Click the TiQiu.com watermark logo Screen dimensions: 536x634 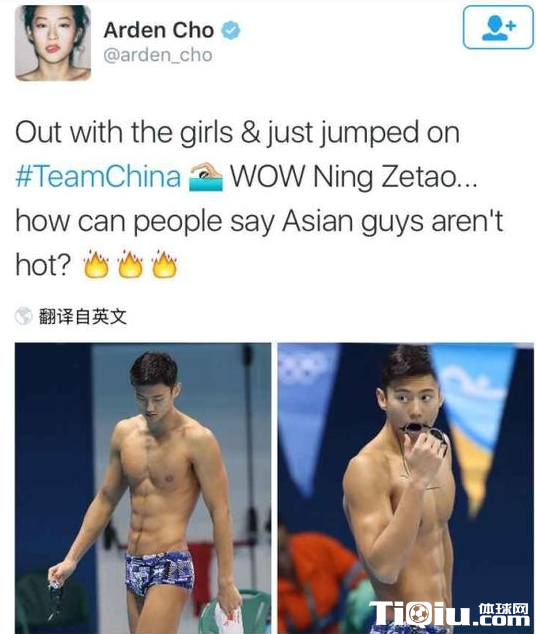449,614
